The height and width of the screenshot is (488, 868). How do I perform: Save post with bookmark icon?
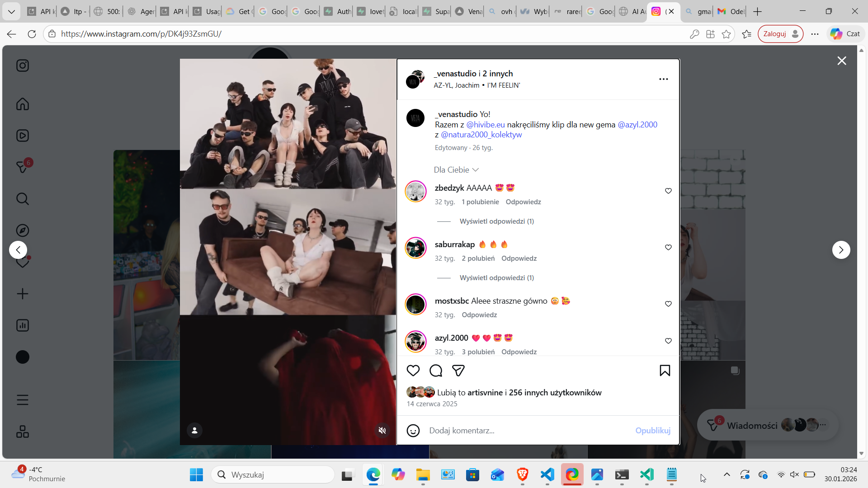click(x=665, y=371)
